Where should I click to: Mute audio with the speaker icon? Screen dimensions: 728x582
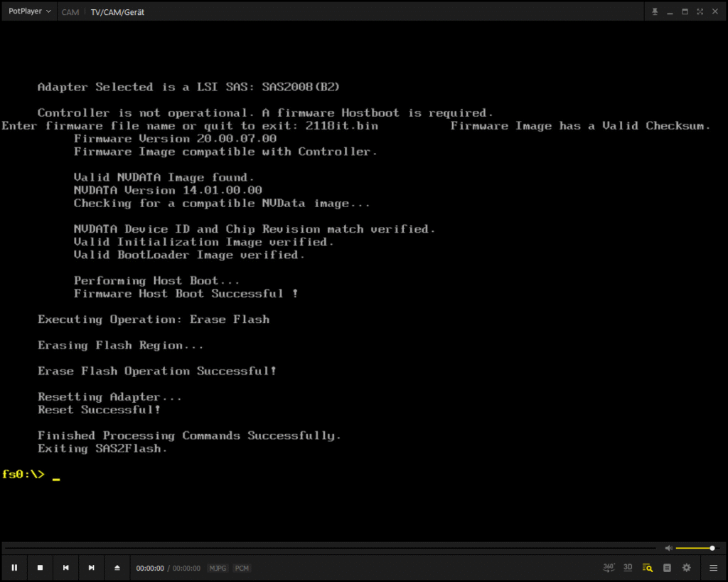point(668,548)
